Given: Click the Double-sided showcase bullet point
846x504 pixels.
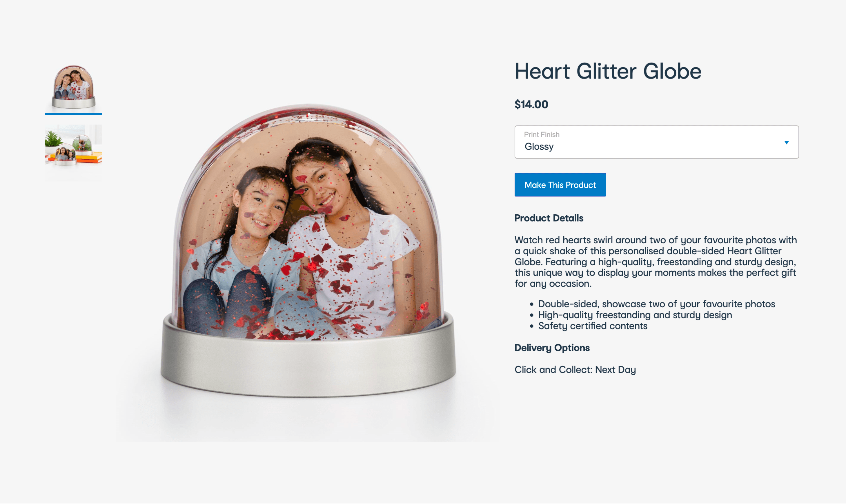Looking at the screenshot, I should click(x=656, y=304).
